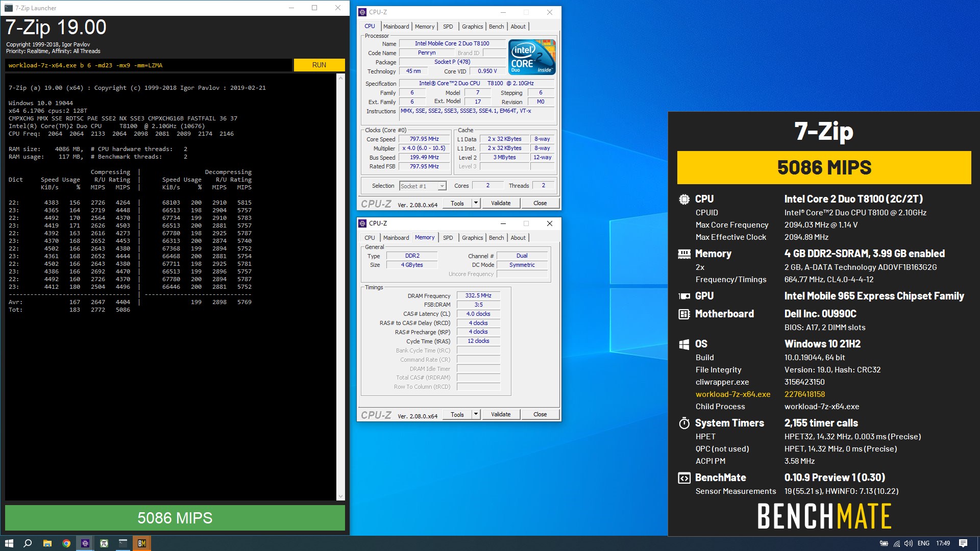Select the Core Speed 797.95 MHz value
This screenshot has height=551, width=980.
(x=424, y=139)
